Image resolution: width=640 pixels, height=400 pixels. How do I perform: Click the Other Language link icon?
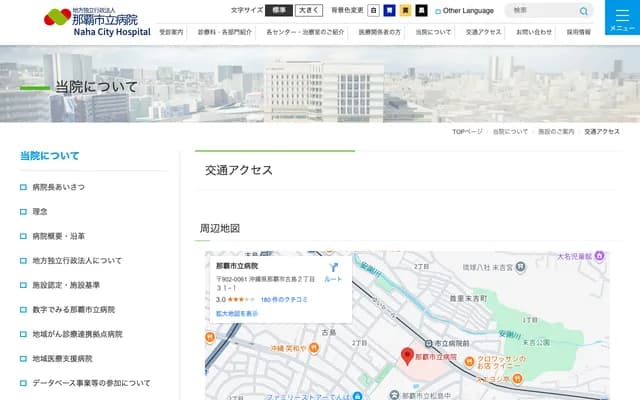[x=438, y=11]
